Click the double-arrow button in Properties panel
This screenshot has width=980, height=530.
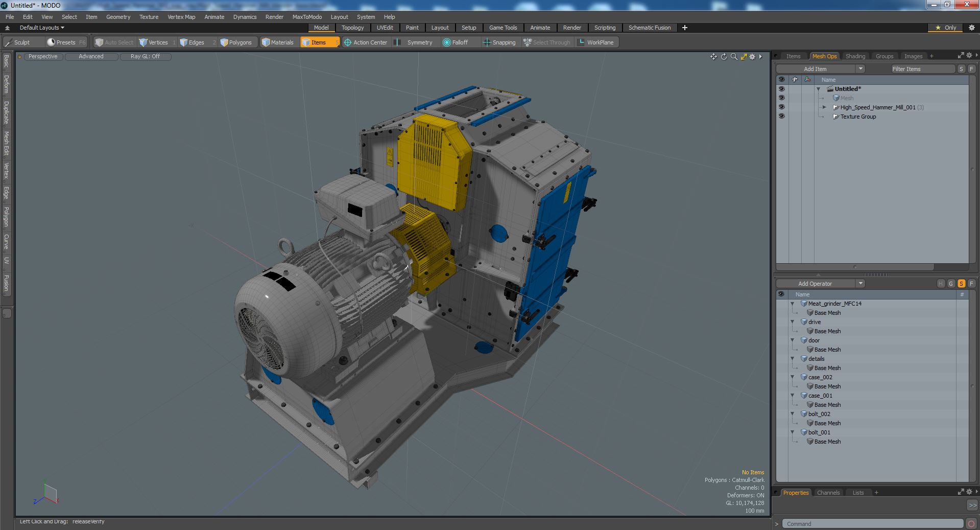click(x=972, y=505)
